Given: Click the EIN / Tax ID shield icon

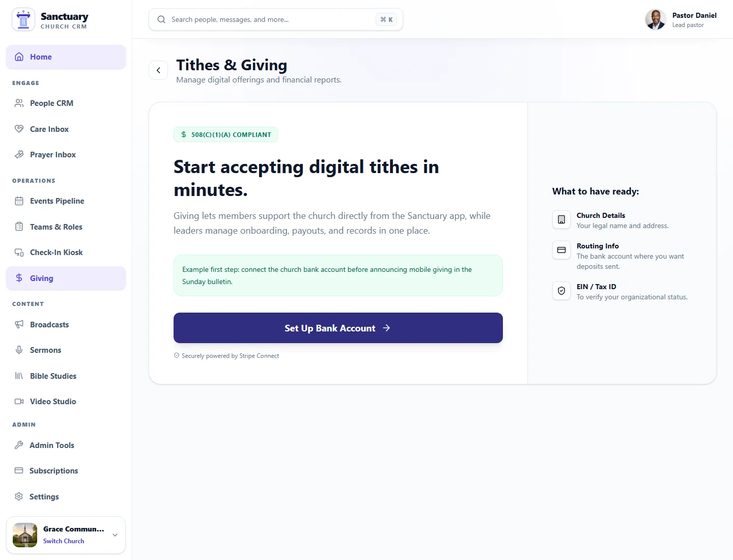Looking at the screenshot, I should click(561, 291).
